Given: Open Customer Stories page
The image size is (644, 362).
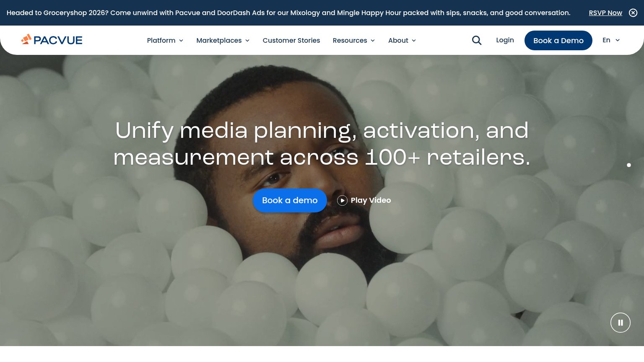Looking at the screenshot, I should [x=291, y=40].
